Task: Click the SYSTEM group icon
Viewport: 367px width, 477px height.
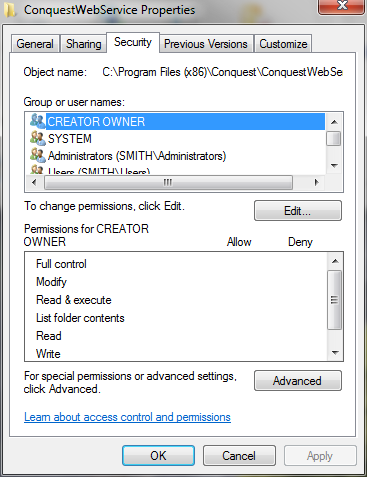Action: (37, 138)
